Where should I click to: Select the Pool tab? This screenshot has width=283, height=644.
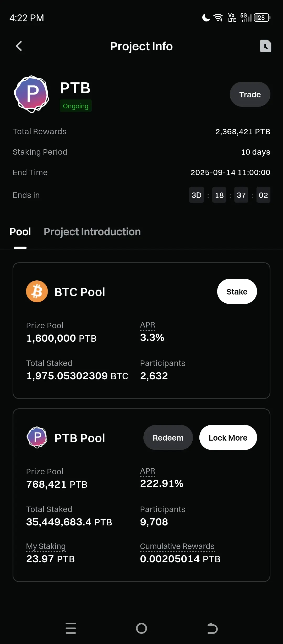tap(20, 232)
